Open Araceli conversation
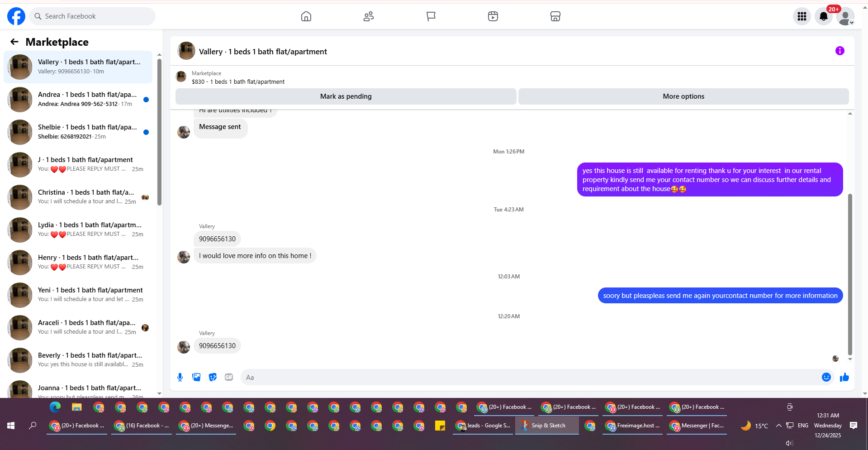Image resolution: width=868 pixels, height=450 pixels. [78, 328]
